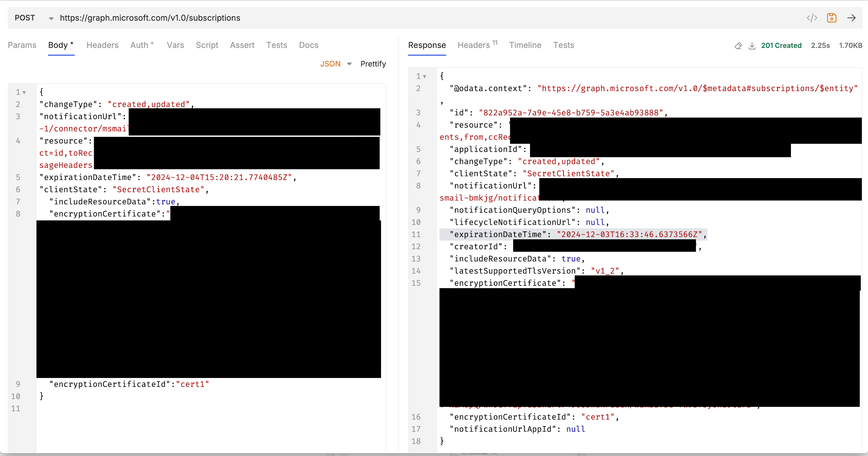Switch to the Vars tab
Image resolution: width=868 pixels, height=456 pixels.
click(175, 45)
